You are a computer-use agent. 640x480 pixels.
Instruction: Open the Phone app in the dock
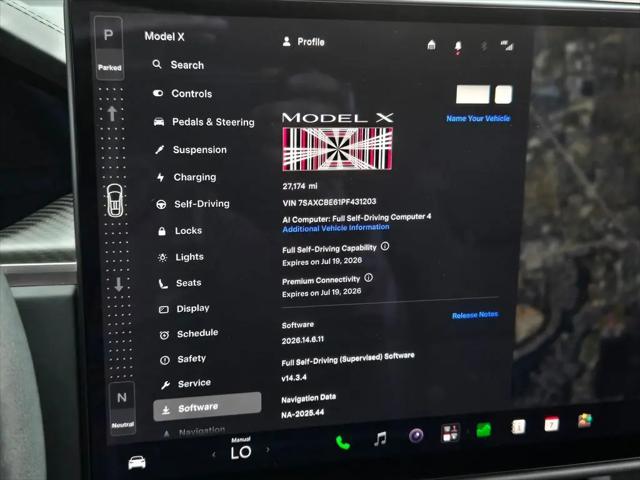pos(343,442)
